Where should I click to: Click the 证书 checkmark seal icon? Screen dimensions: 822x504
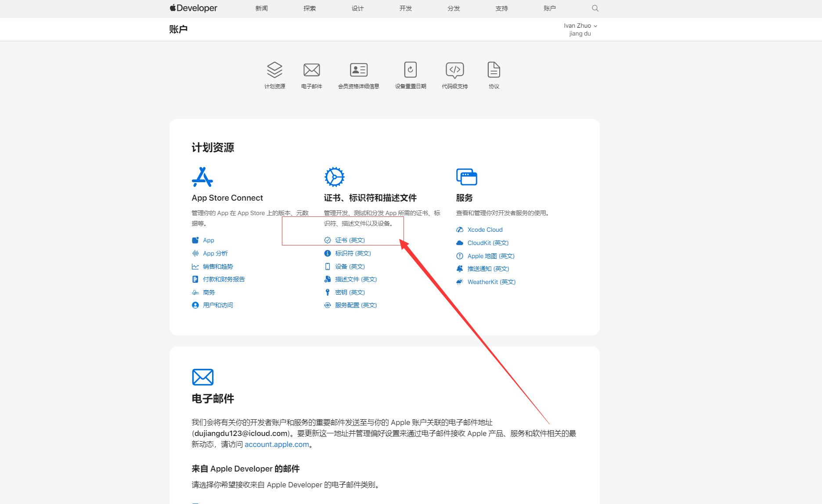pos(328,240)
